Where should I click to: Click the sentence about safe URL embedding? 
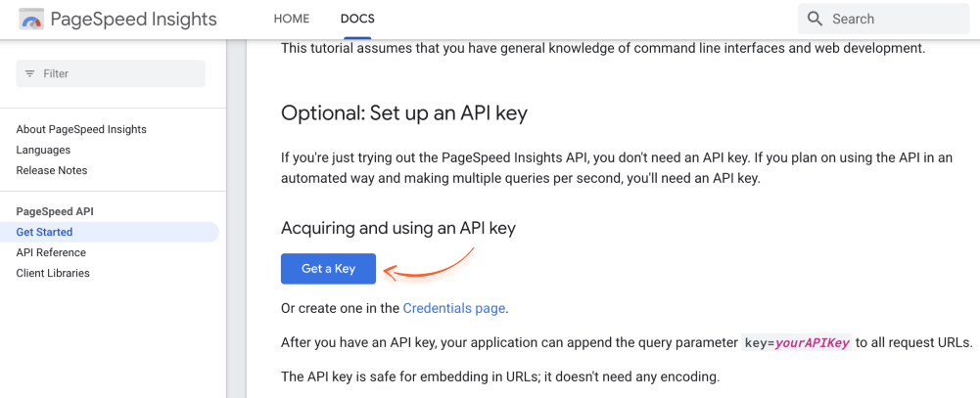[500, 376]
